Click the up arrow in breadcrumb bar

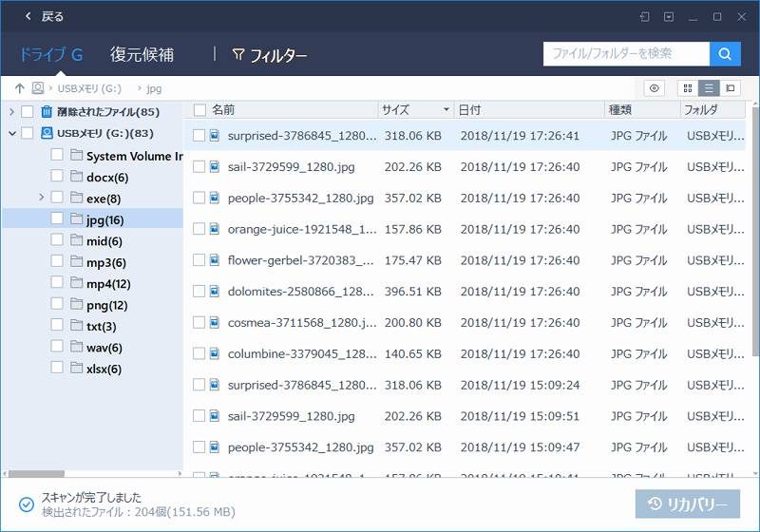19,88
